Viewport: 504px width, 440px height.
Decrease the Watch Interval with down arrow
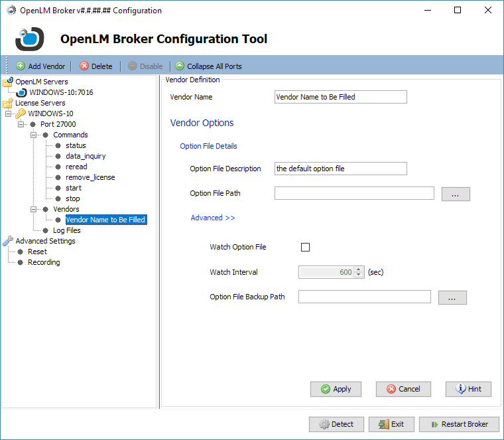[x=359, y=275]
